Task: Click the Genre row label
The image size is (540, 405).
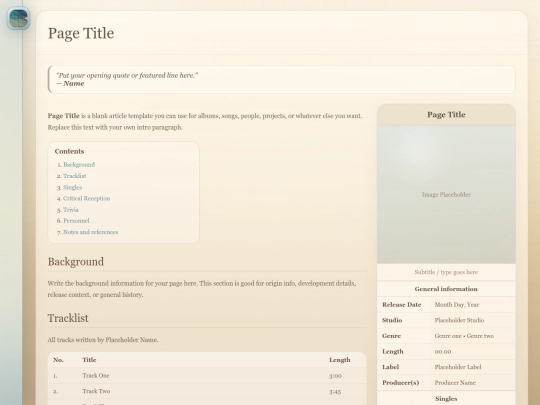Action: click(391, 336)
